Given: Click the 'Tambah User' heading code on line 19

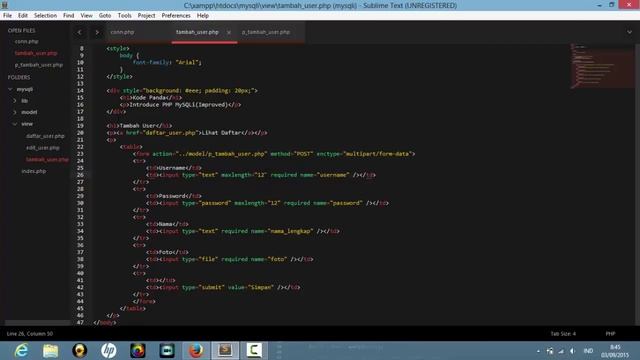Looking at the screenshot, I should click(139, 126).
